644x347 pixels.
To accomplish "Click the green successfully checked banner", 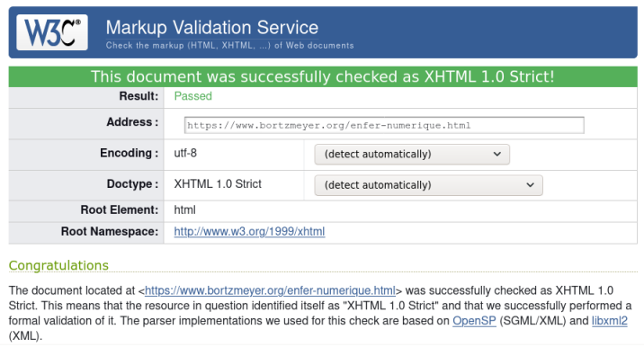I will (x=323, y=76).
